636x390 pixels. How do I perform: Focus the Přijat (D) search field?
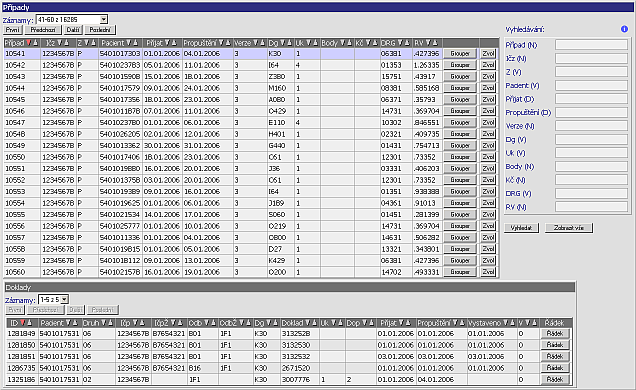[x=591, y=99]
